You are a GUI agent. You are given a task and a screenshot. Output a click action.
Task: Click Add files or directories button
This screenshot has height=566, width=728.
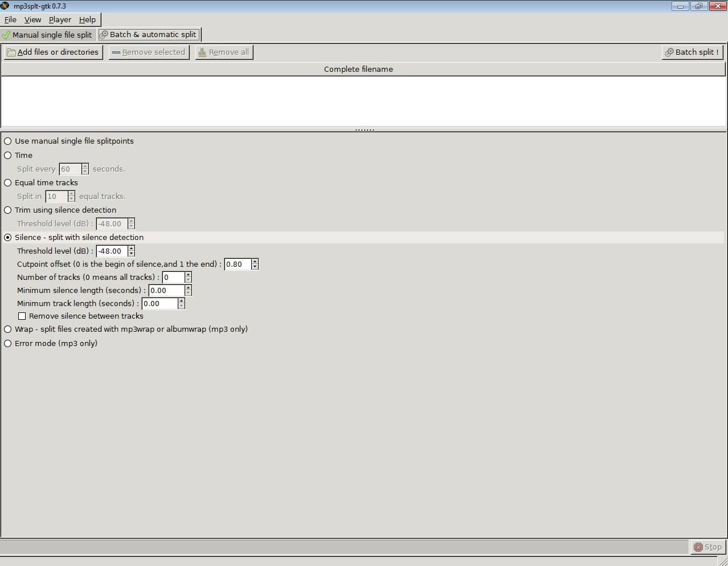(52, 52)
